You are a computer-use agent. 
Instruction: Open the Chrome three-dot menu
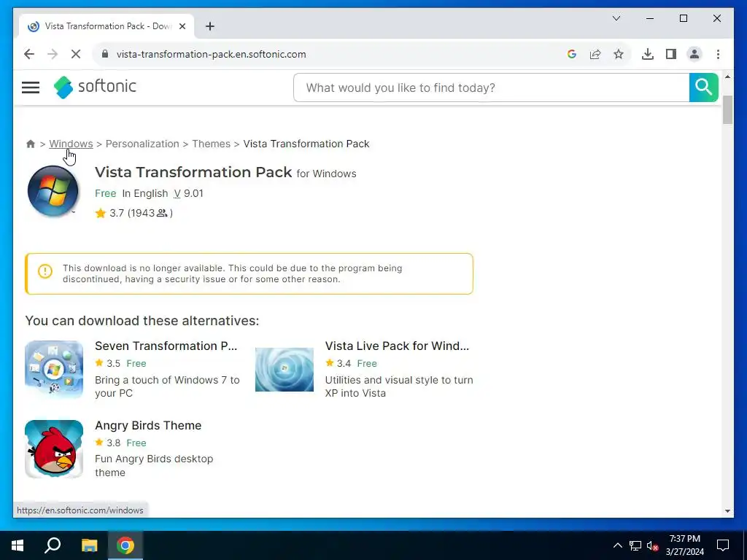click(x=718, y=54)
